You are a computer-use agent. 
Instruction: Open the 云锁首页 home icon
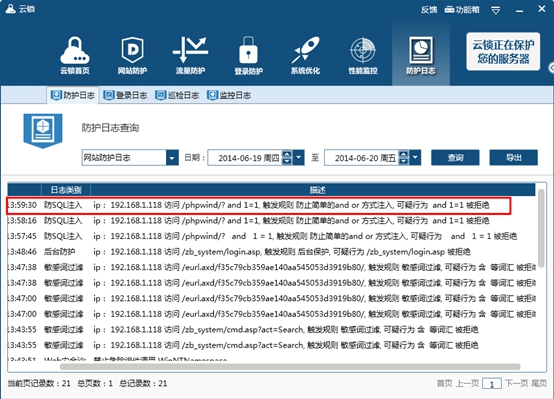75,55
